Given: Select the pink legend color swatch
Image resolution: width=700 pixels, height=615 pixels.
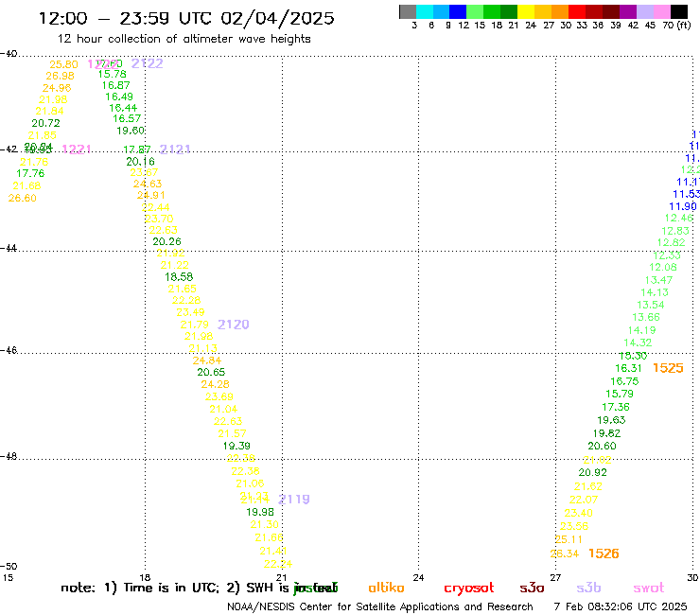Looking at the screenshot, I should (x=661, y=11).
